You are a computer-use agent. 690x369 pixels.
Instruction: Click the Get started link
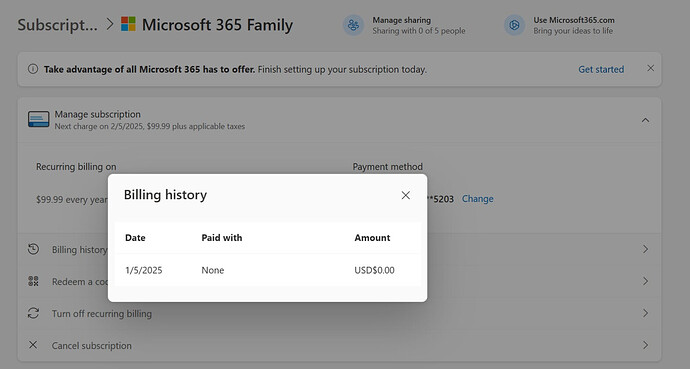click(x=601, y=69)
